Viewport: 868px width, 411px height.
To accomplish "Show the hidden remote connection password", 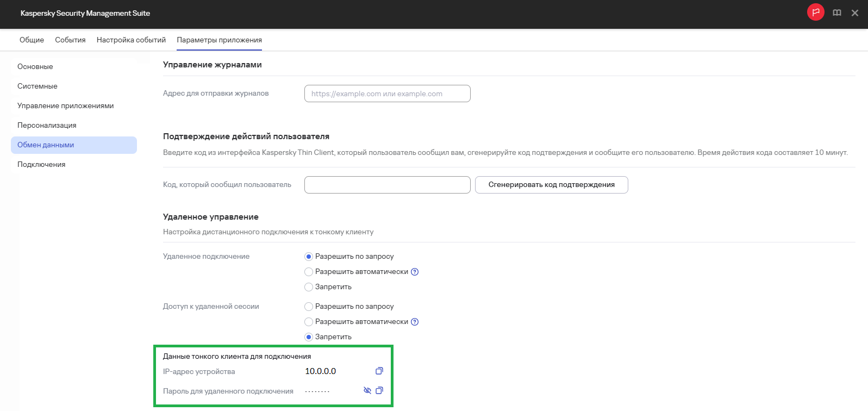I will point(367,391).
